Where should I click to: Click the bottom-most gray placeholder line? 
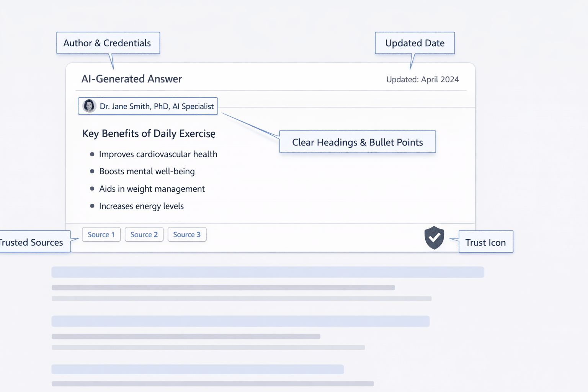(212, 384)
